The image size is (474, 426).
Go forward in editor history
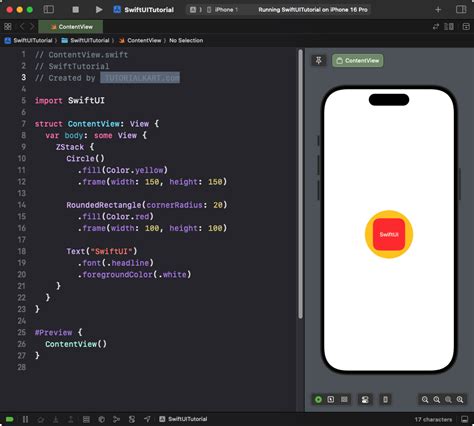[32, 26]
